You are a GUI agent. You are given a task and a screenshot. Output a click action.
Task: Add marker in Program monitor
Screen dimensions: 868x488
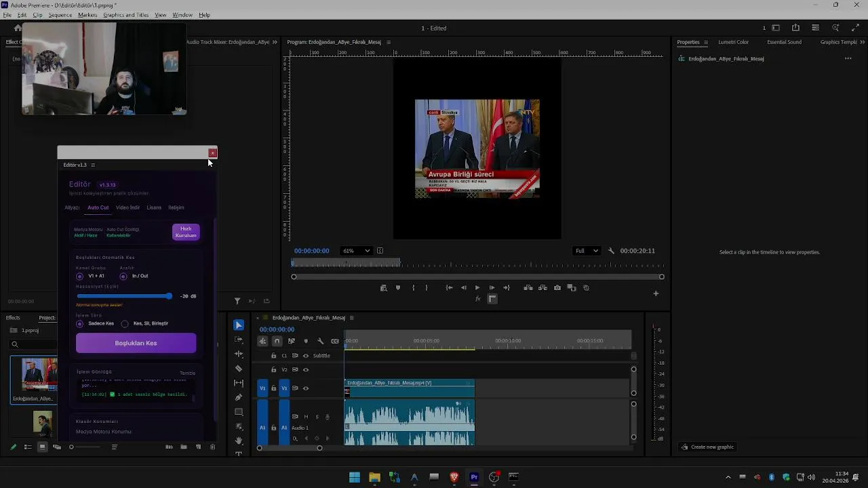click(x=398, y=288)
